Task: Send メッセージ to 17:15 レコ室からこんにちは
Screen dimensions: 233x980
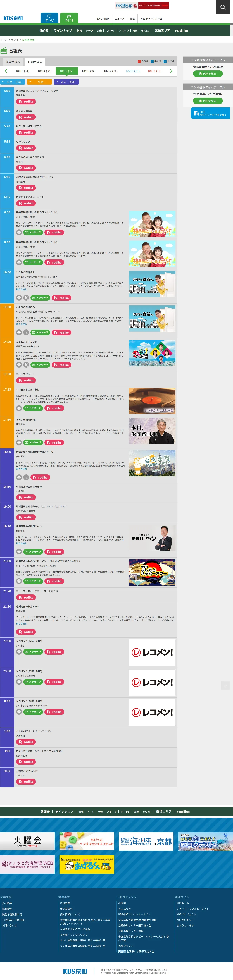Action: point(33,408)
